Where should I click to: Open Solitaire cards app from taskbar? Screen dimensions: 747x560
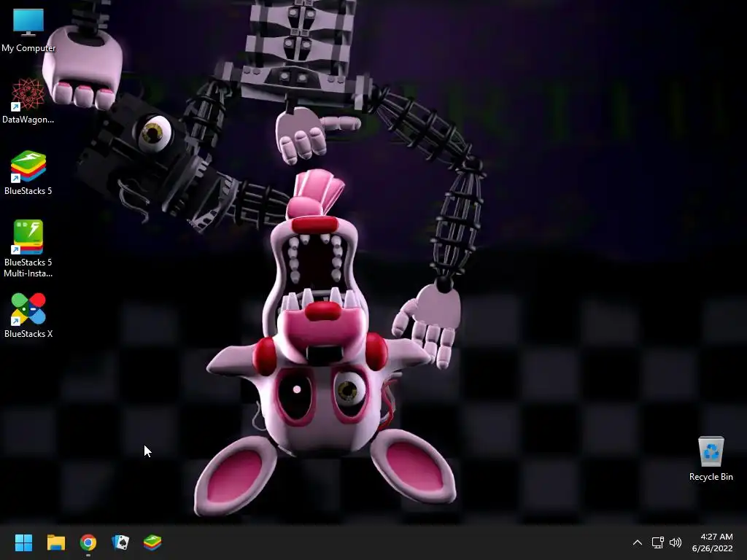tap(120, 542)
